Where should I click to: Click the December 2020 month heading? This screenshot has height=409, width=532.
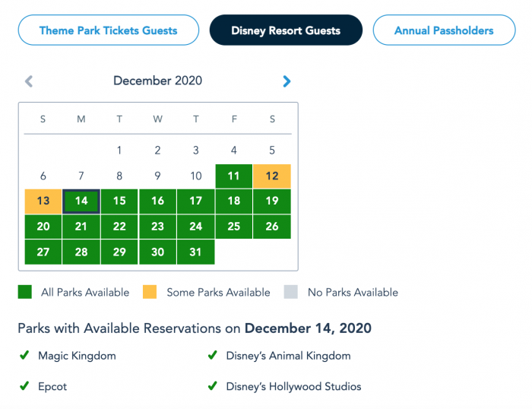pyautogui.click(x=157, y=81)
